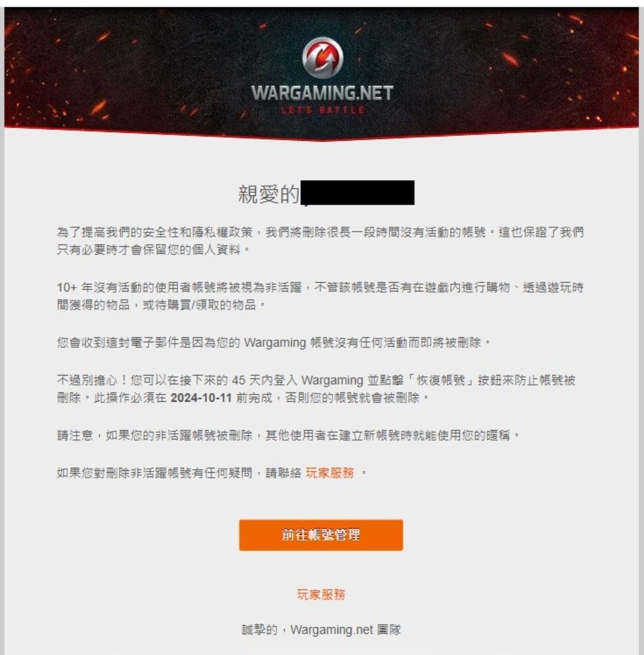Click the word Wargaming before 帳號沒有任何活動
Screen dimensions: 644x655
pos(275,343)
